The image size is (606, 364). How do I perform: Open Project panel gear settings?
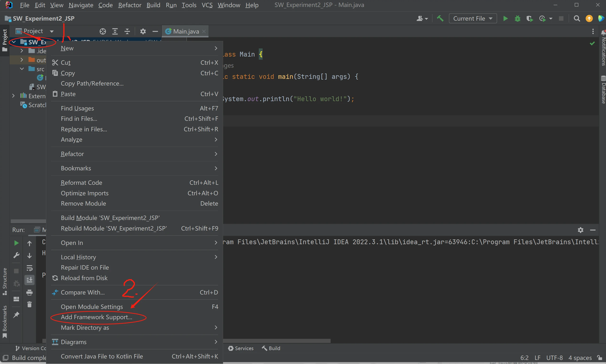(143, 32)
